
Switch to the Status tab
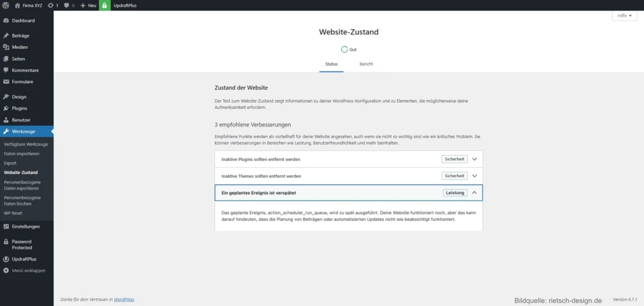click(331, 64)
